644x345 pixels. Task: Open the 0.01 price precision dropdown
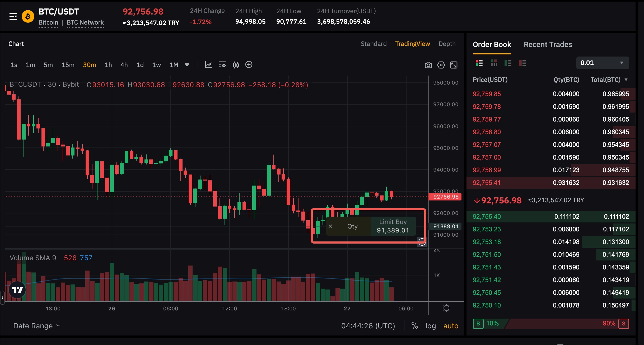point(602,63)
